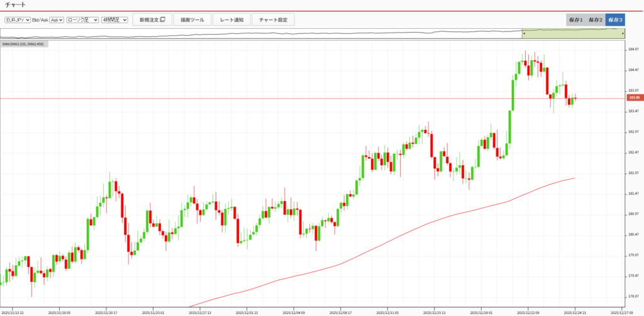644x316 pixels.
Task: Open チャート設定 chart settings
Action: (273, 20)
